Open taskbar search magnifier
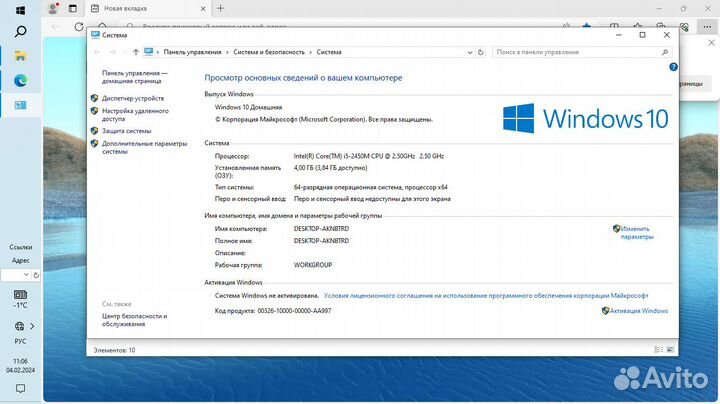 pos(20,31)
